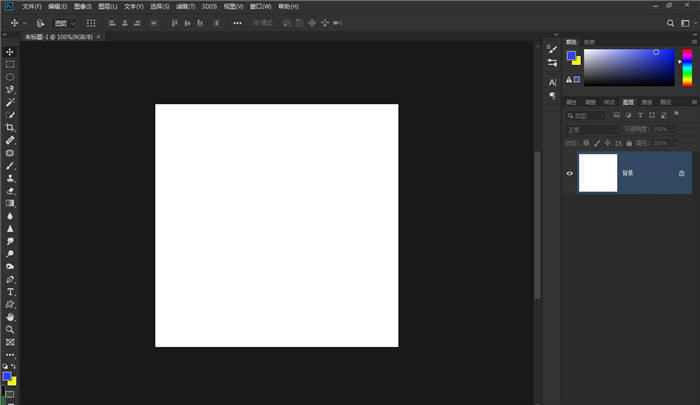700x405 pixels.
Task: Click the lock icon on 背景 layer
Action: tap(681, 173)
